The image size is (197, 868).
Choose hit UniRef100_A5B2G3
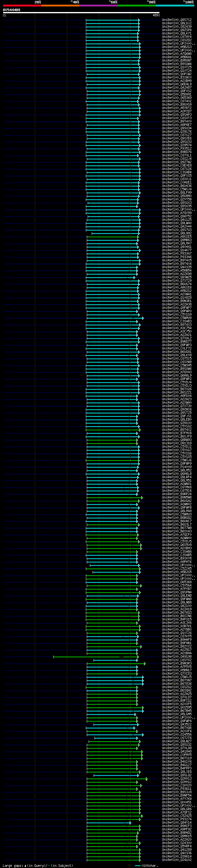(177, 47)
